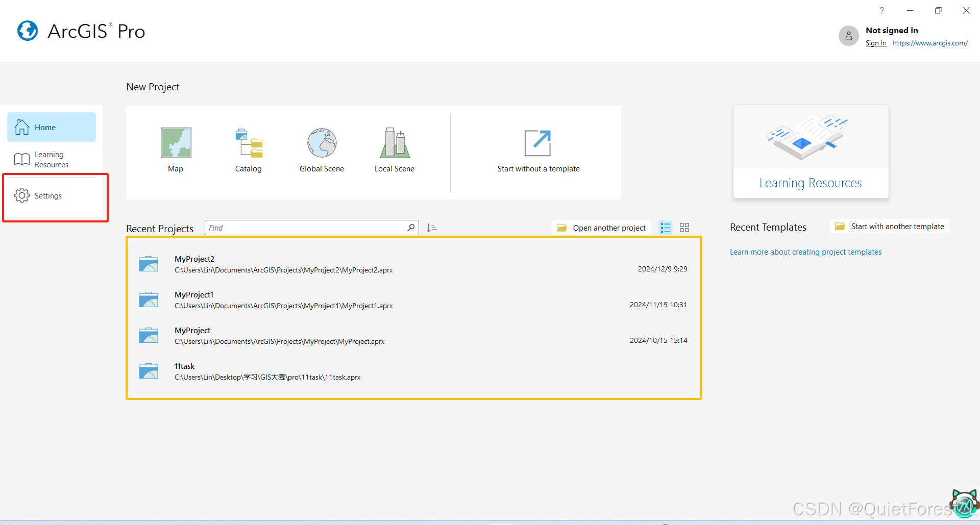Open the arcgis.com portal link
This screenshot has width=980, height=525.
tap(930, 43)
